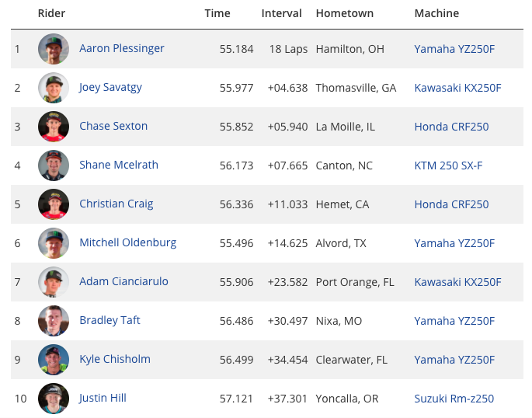
Task: Open Aaron Plessinger's rider profile link
Action: (121, 48)
